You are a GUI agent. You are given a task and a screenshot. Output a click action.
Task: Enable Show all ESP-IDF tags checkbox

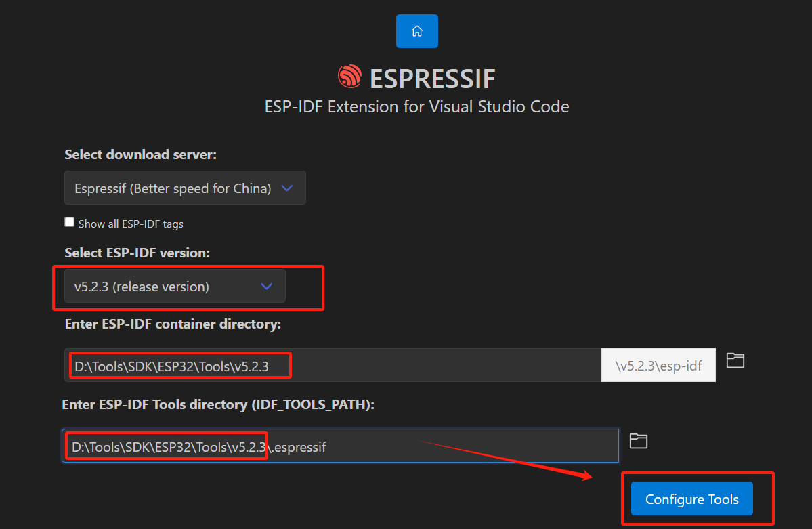[x=69, y=222]
